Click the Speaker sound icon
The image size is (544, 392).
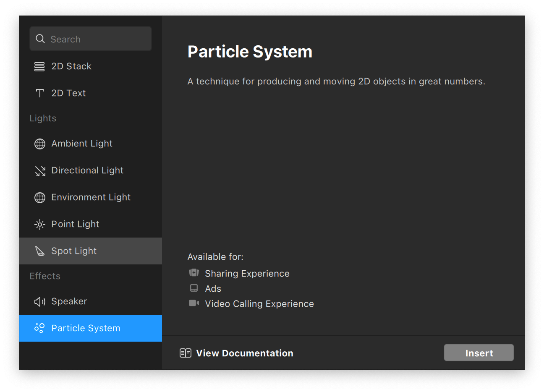40,301
